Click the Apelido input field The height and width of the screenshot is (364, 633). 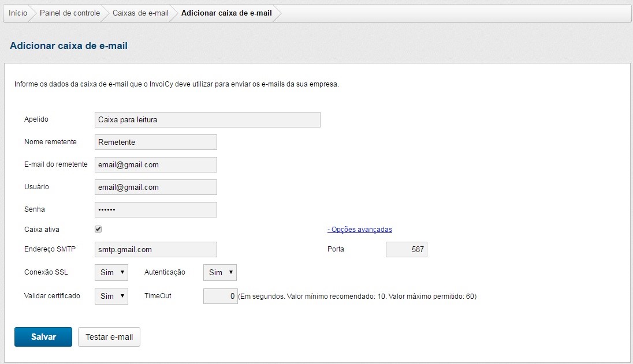[207, 119]
